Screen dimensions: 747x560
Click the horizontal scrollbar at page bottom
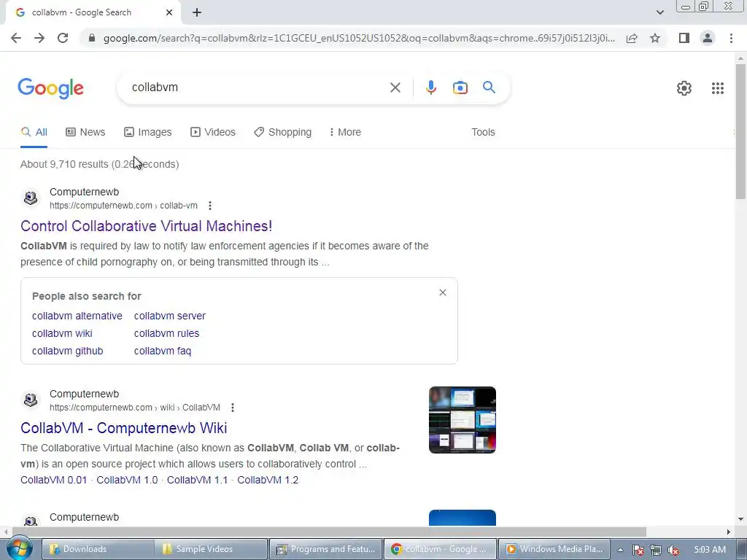point(329,532)
